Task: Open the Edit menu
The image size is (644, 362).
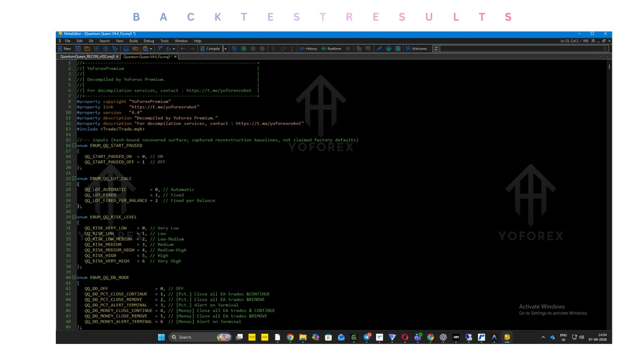Action: [x=79, y=41]
